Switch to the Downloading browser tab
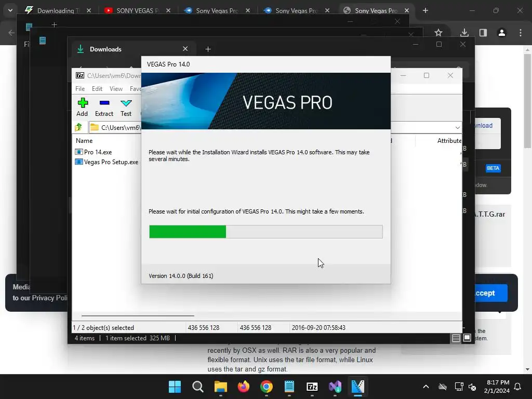The width and height of the screenshot is (532, 399). (58, 10)
